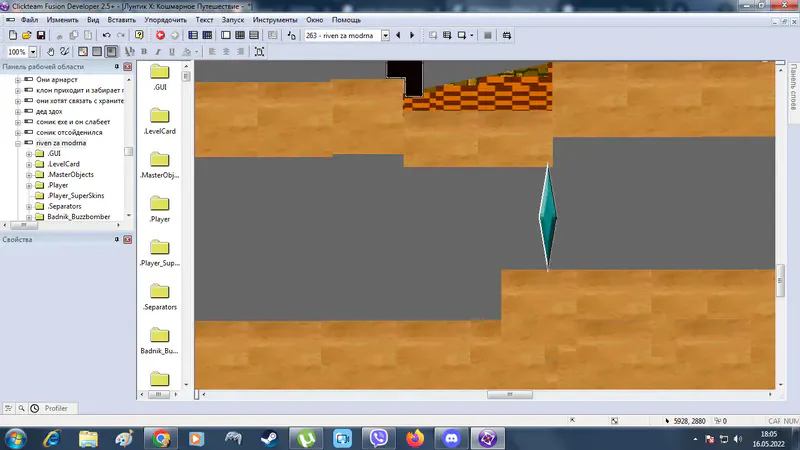The image size is (800, 450).
Task: Undo the last action
Action: click(x=106, y=35)
